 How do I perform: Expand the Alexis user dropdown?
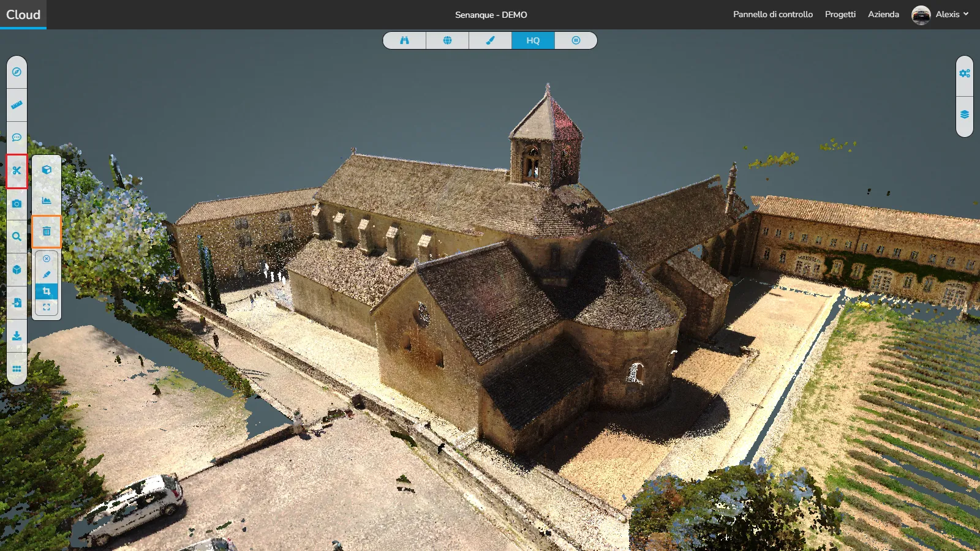tap(952, 14)
